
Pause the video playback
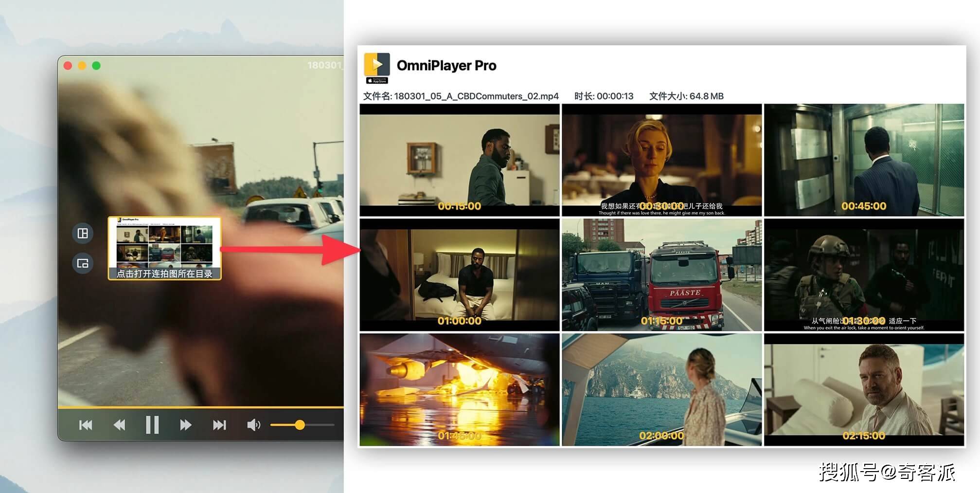tap(152, 425)
